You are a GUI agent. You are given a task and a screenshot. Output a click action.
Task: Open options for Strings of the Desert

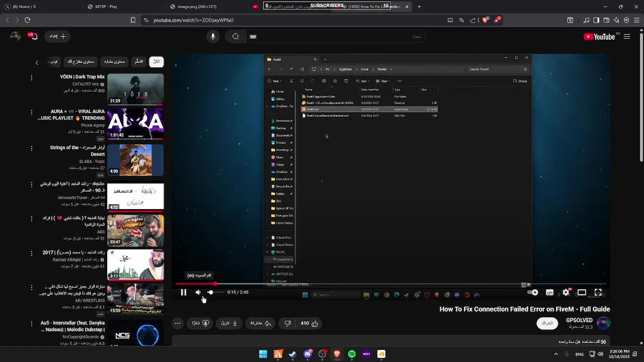[31, 148]
